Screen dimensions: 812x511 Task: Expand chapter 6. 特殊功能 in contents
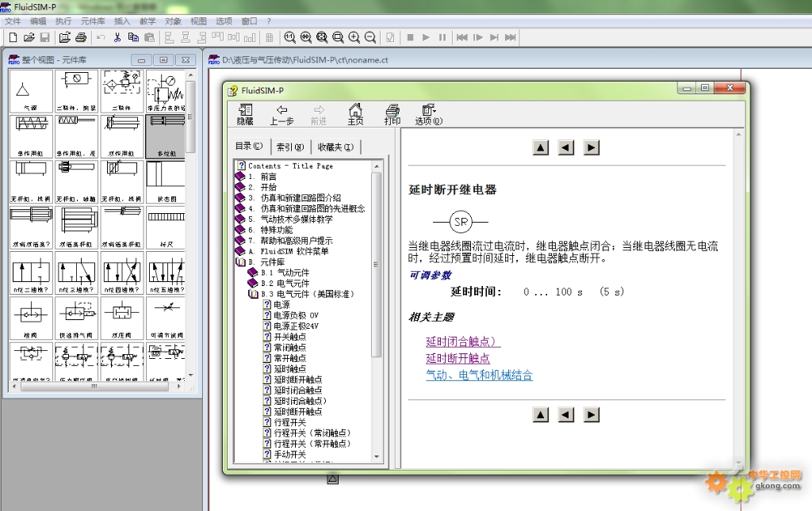pos(241,231)
